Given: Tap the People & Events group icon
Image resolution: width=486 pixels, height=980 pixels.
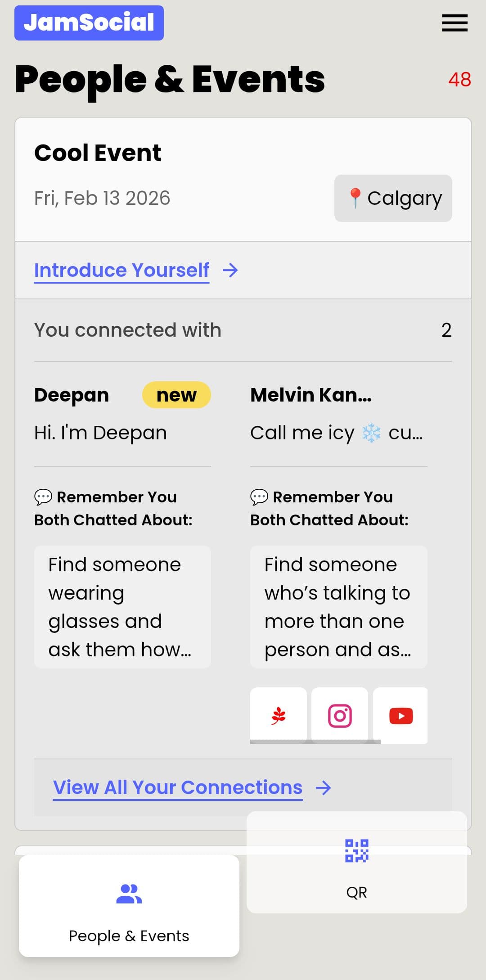Looking at the screenshot, I should coord(129,894).
